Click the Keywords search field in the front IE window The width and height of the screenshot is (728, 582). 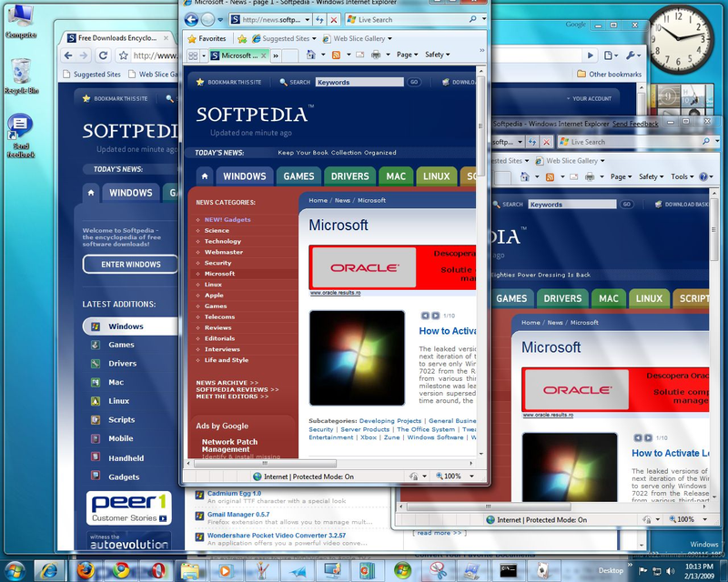tap(359, 82)
